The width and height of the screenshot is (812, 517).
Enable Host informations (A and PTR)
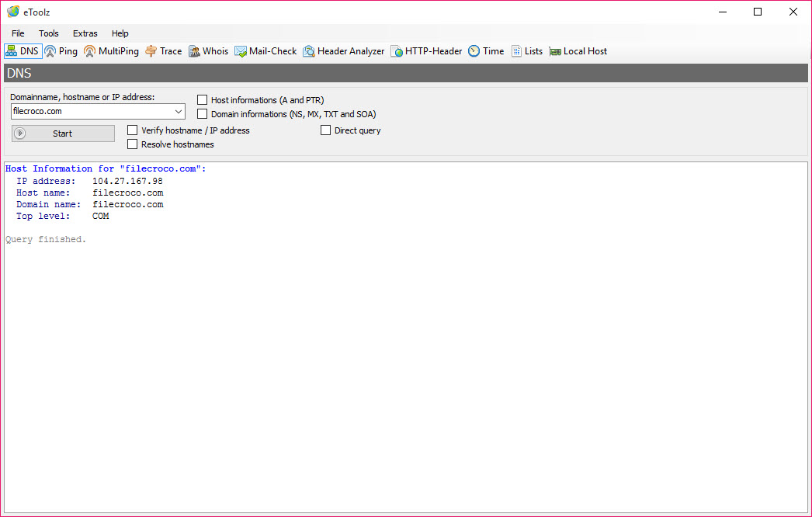pos(203,100)
